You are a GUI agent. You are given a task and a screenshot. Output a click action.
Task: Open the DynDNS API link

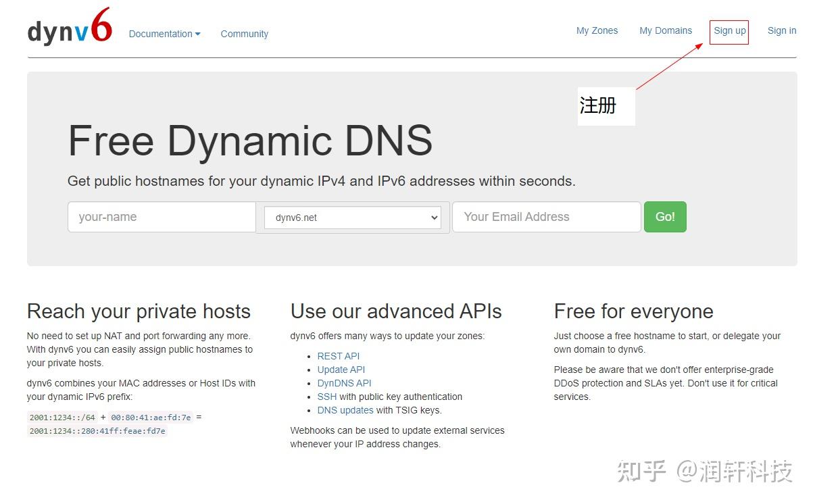[344, 383]
